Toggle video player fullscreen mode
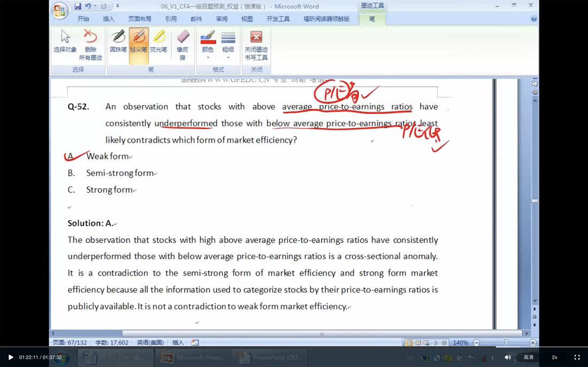Image resolution: width=588 pixels, height=367 pixels. tap(577, 357)
